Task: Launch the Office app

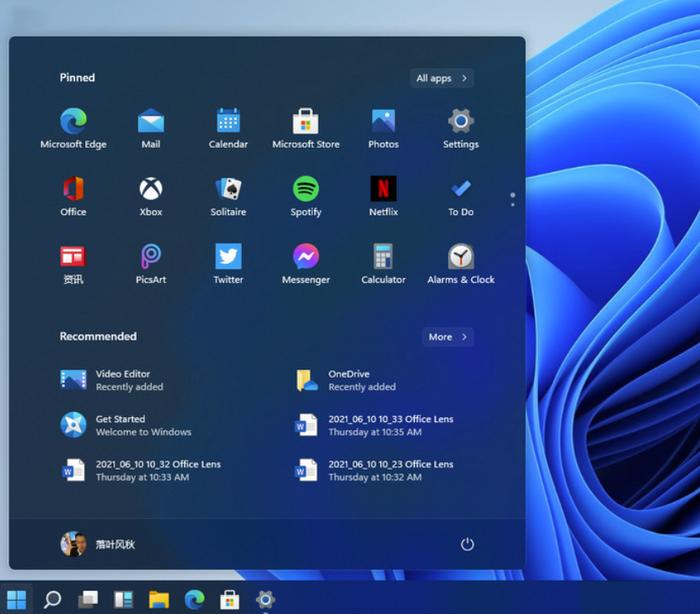Action: coord(74,196)
